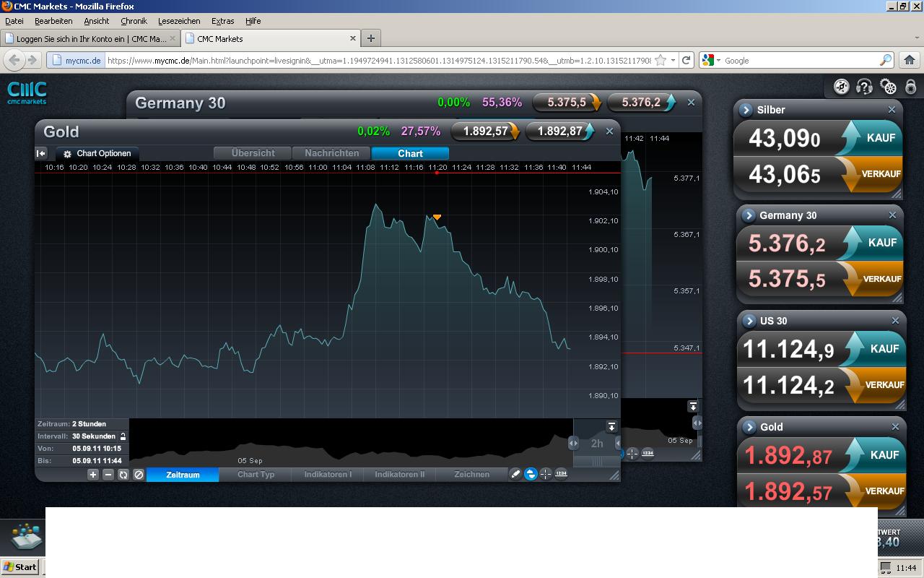This screenshot has width=924, height=578.
Task: Expand the US 30 price panel arrow
Action: (749, 321)
